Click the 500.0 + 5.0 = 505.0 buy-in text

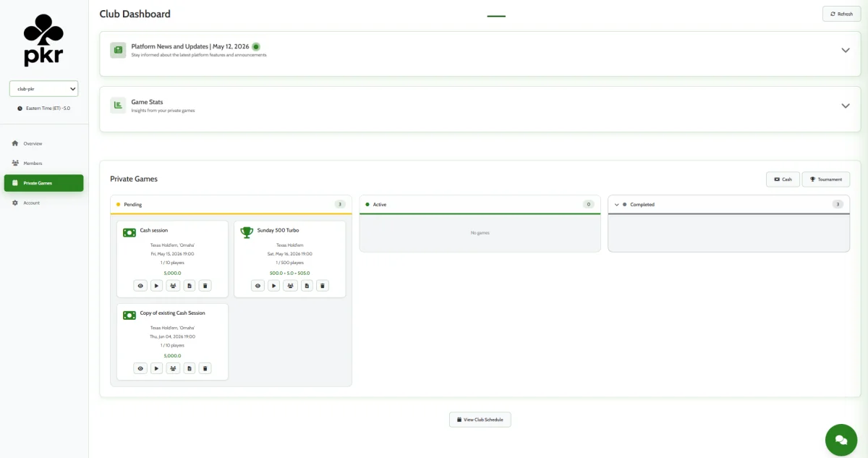pyautogui.click(x=290, y=273)
